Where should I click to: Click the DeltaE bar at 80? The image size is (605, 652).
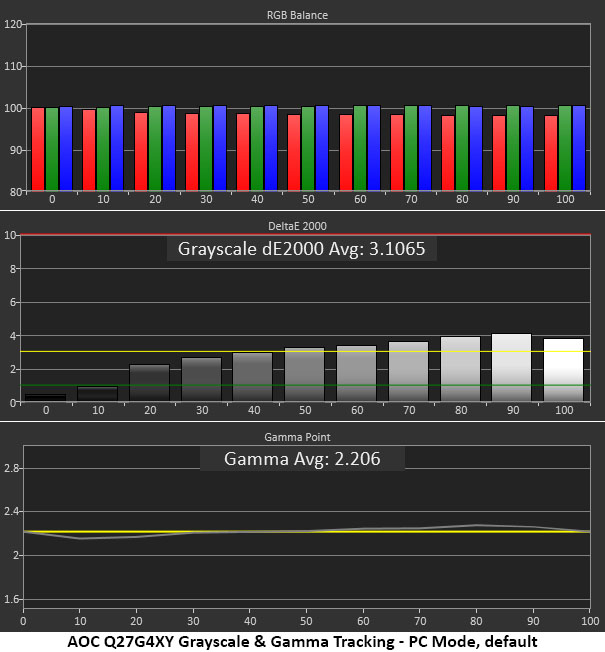coord(460,369)
